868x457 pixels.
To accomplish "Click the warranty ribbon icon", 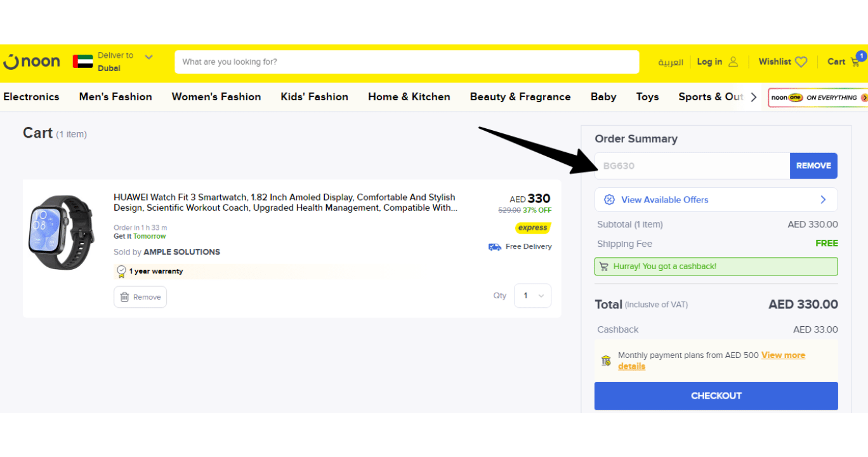I will click(121, 272).
